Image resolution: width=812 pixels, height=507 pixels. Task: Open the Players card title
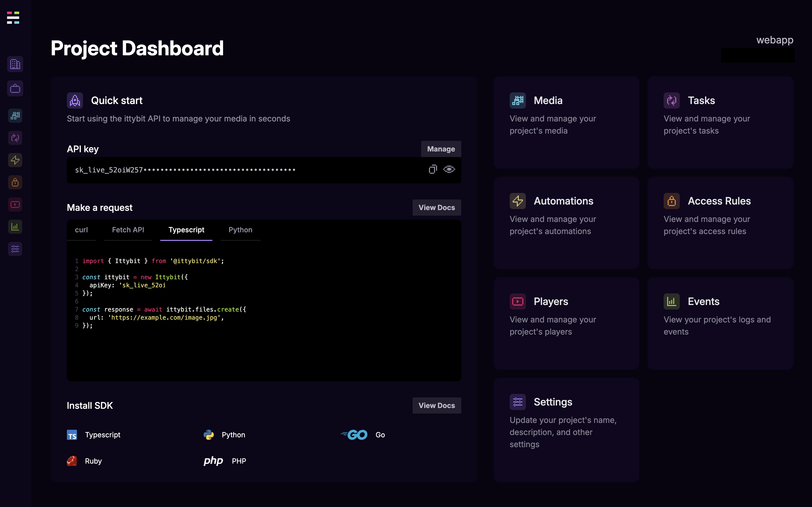click(x=551, y=301)
